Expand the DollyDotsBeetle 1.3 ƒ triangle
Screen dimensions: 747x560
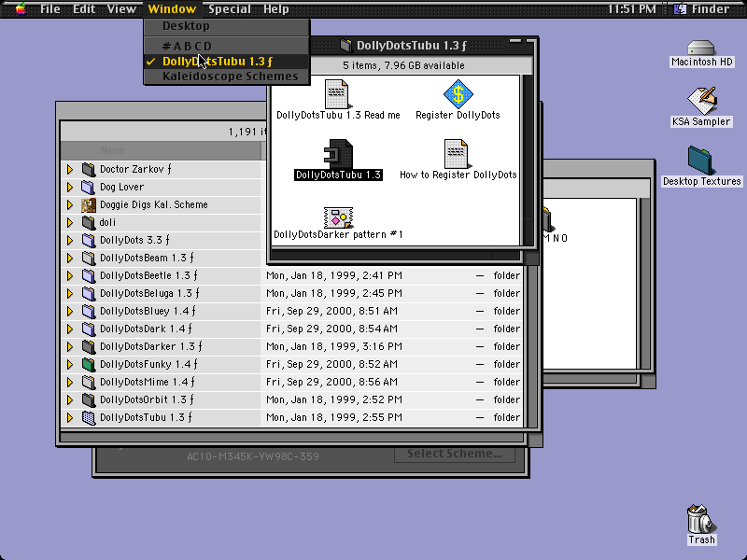[x=70, y=275]
